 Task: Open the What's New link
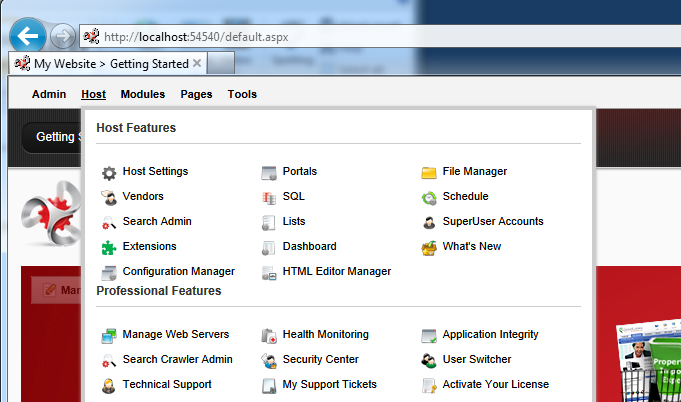coord(472,246)
